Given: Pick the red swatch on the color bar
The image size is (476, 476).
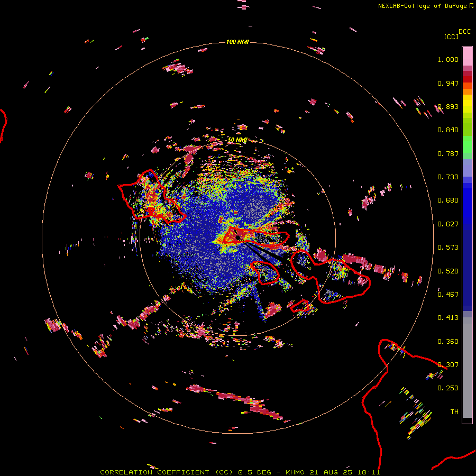Looking at the screenshot, I should pos(467,79).
